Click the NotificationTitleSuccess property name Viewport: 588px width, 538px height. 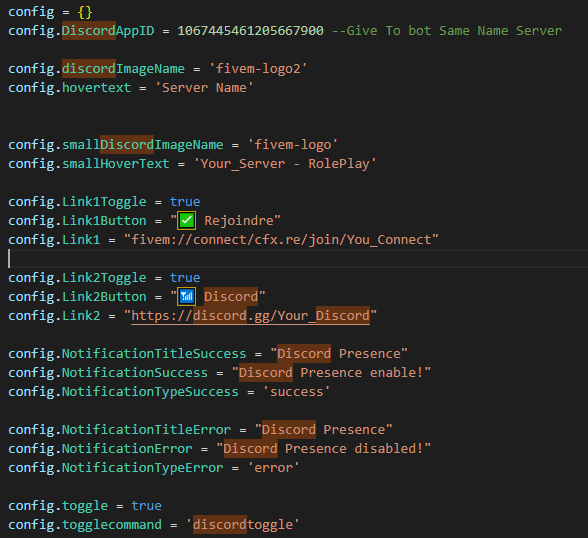154,354
